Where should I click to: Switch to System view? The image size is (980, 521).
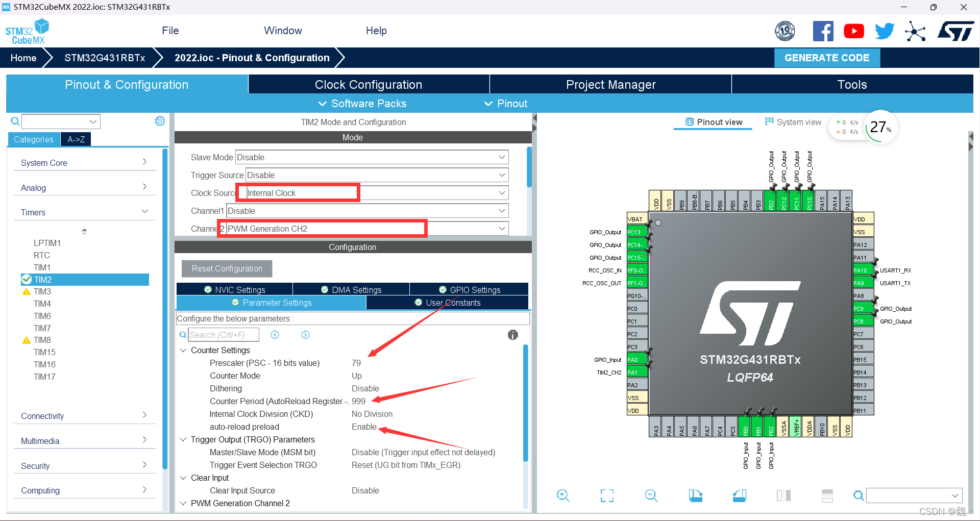click(x=793, y=122)
